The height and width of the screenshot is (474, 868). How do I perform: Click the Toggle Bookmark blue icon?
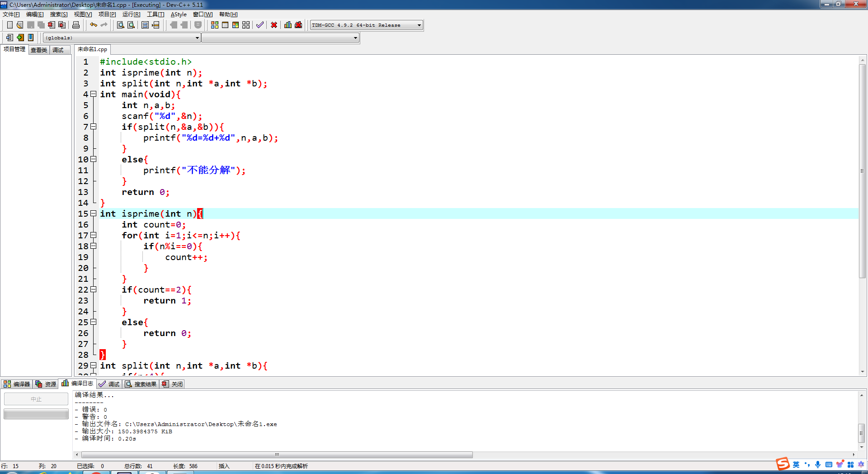pyautogui.click(x=31, y=38)
